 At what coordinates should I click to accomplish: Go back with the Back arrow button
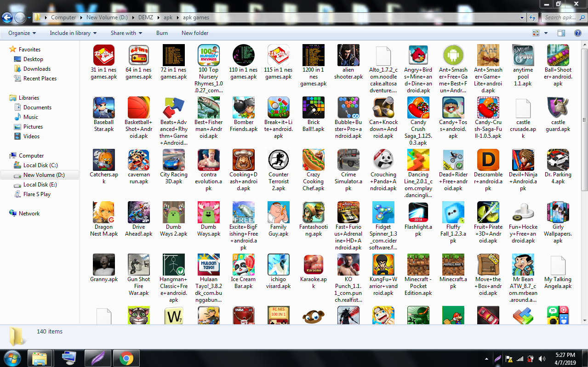click(x=7, y=18)
